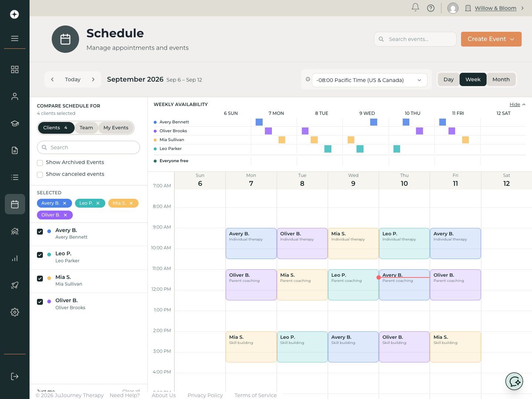Open the hamburger menu in sidebar
Image resolution: width=532 pixels, height=399 pixels.
(x=15, y=38)
